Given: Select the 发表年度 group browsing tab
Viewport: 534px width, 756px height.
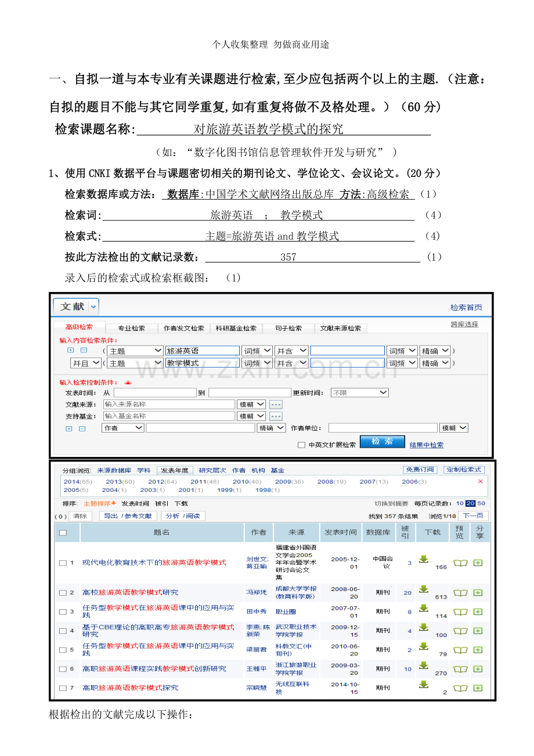Looking at the screenshot, I should tap(175, 470).
